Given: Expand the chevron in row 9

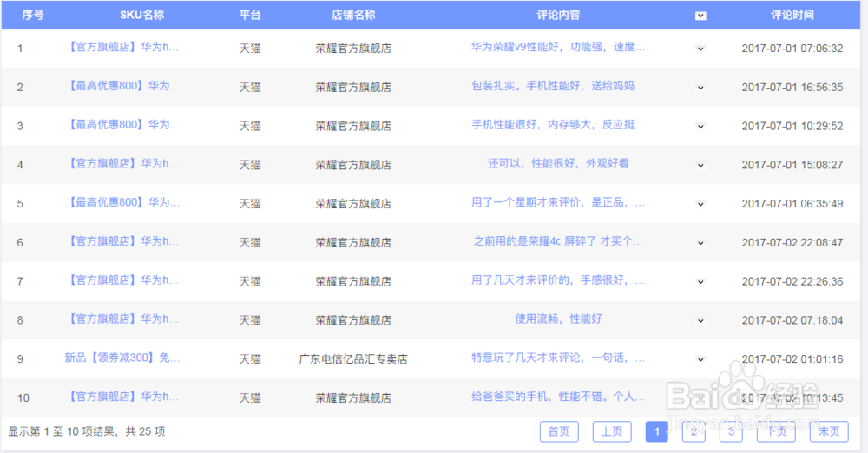Looking at the screenshot, I should [700, 359].
